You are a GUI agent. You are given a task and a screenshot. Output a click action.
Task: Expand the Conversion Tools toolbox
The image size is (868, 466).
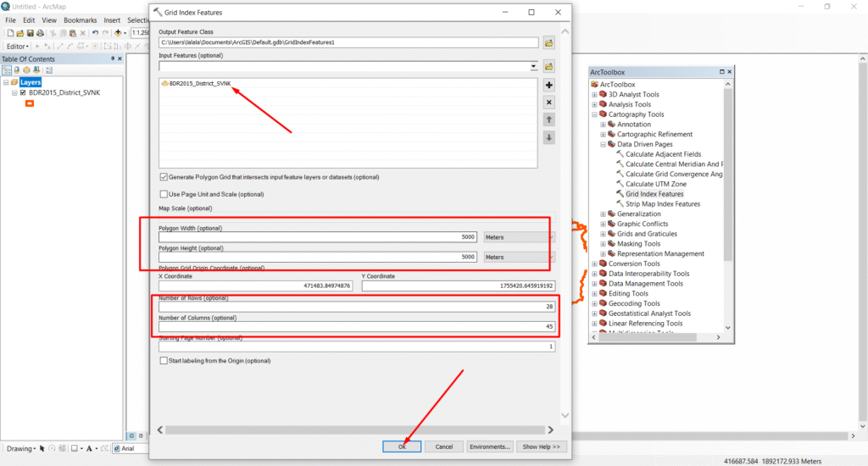pyautogui.click(x=594, y=264)
